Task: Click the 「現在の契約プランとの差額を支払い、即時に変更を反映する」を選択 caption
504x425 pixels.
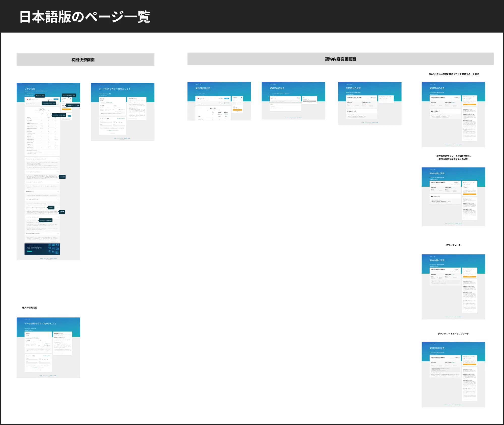Action: 453,157
